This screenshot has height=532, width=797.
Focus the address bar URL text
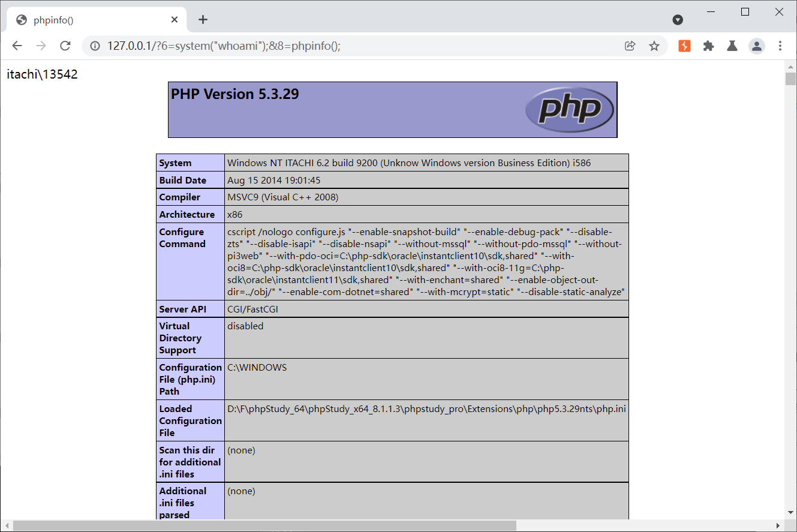tap(224, 46)
